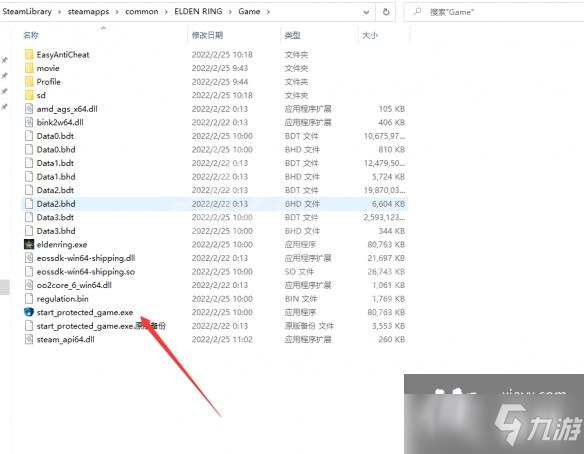Click the Game breadcrumb segment

[249, 12]
